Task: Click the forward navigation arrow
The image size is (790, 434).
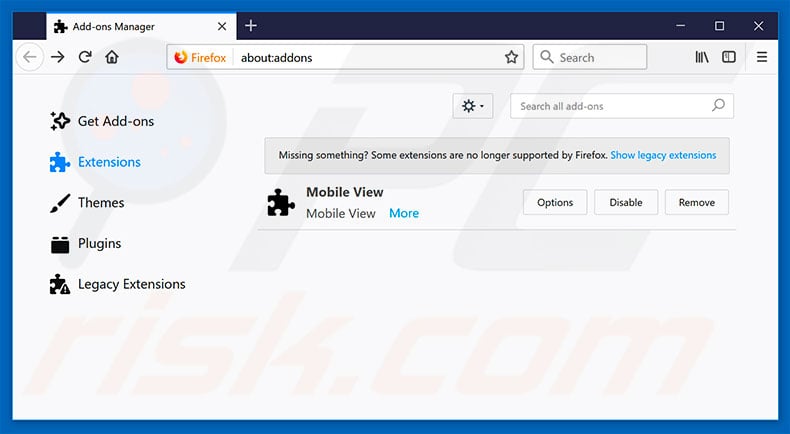Action: [58, 57]
